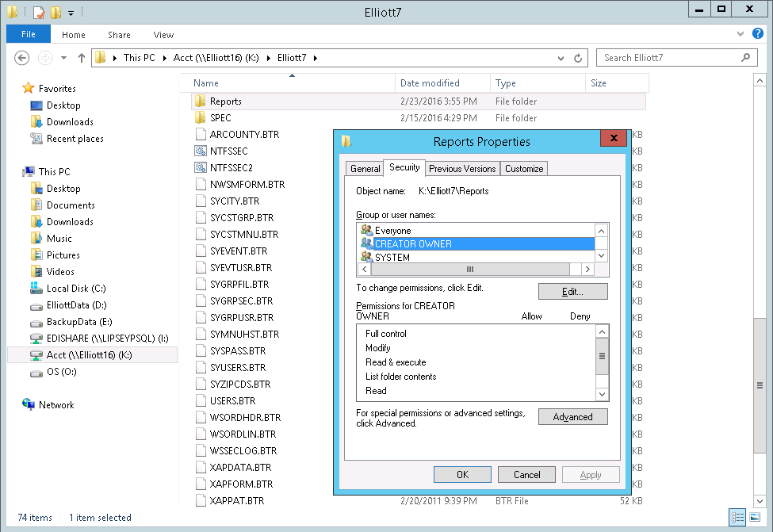The image size is (773, 532).
Task: Click the Edit permissions button
Action: [572, 292]
